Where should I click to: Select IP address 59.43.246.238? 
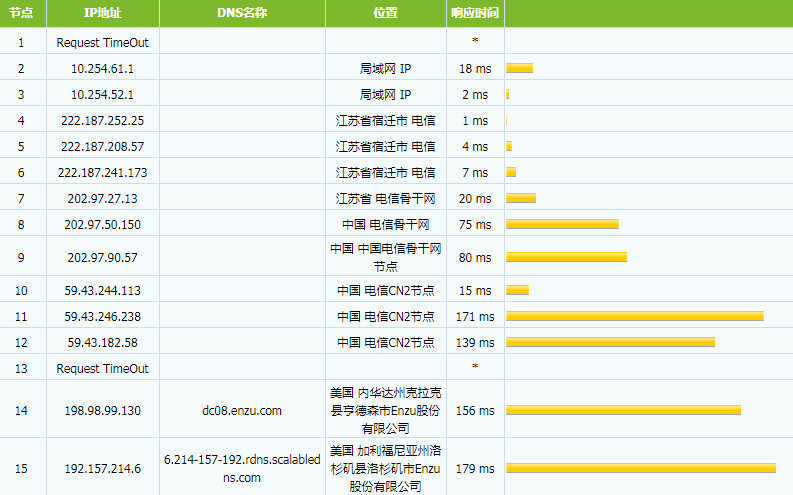pyautogui.click(x=103, y=317)
